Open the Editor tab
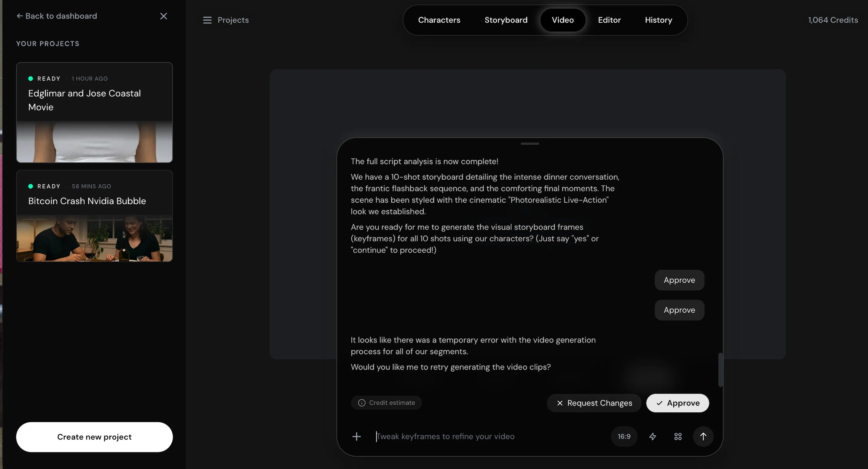The width and height of the screenshot is (868, 469). click(609, 20)
